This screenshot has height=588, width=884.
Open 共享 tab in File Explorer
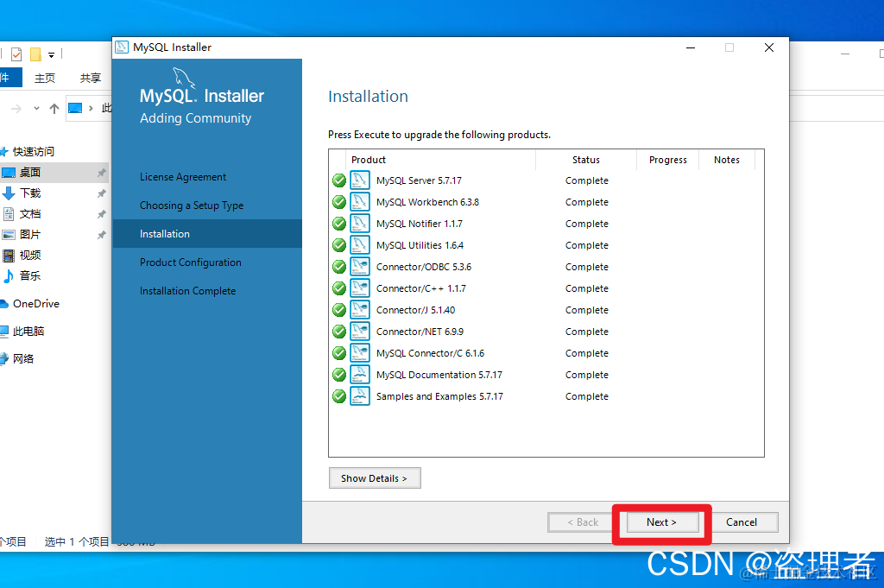tap(90, 78)
